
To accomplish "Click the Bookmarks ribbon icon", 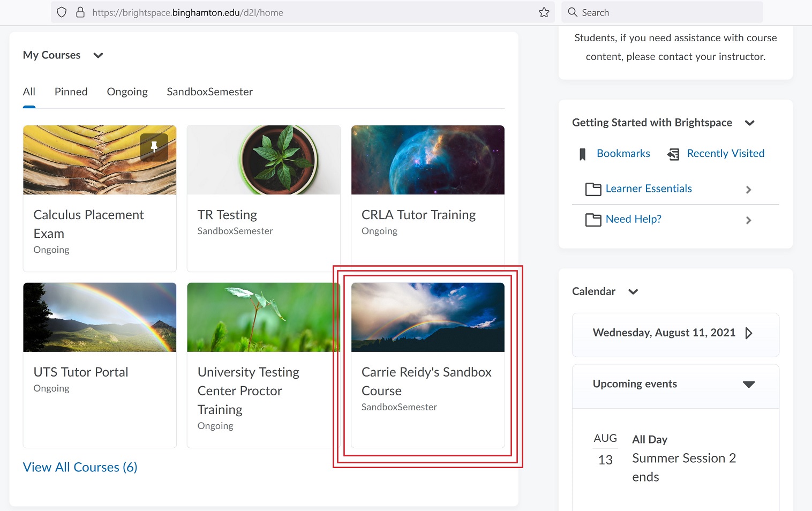I will click(x=582, y=154).
